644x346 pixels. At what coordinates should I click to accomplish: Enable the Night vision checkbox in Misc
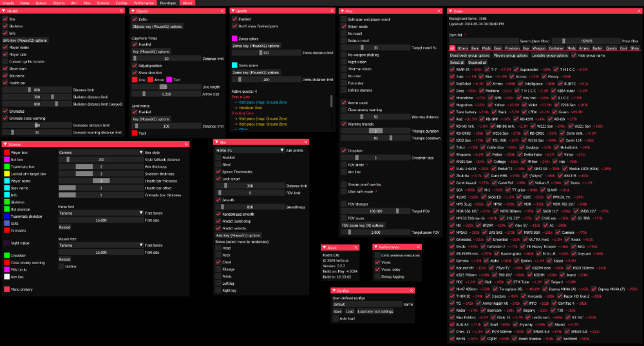click(x=343, y=61)
